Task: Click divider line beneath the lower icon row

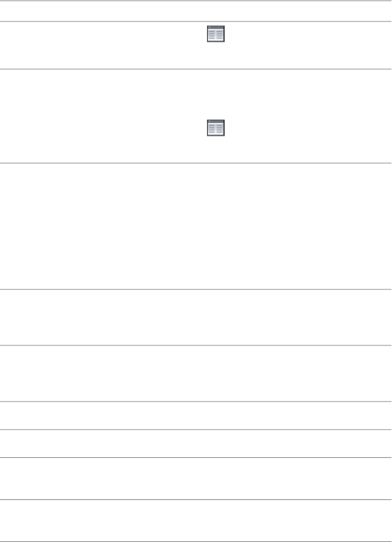Action: pos(195,162)
